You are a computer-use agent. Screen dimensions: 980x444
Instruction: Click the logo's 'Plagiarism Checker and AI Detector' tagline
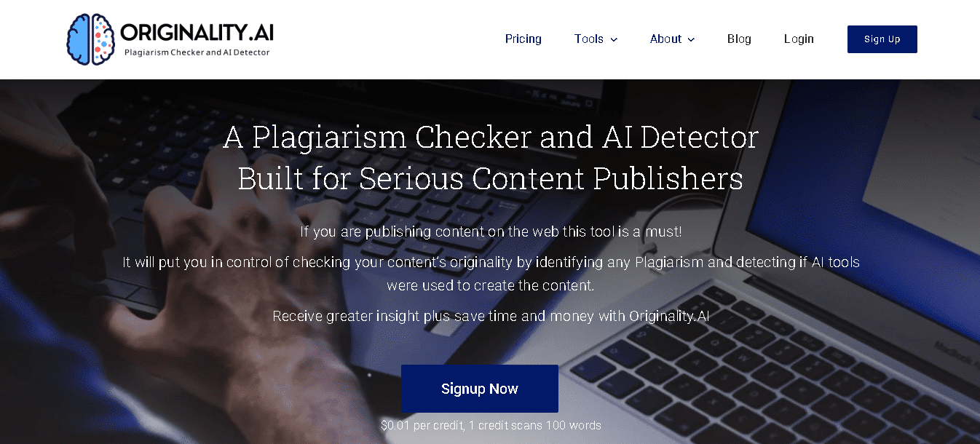point(197,52)
